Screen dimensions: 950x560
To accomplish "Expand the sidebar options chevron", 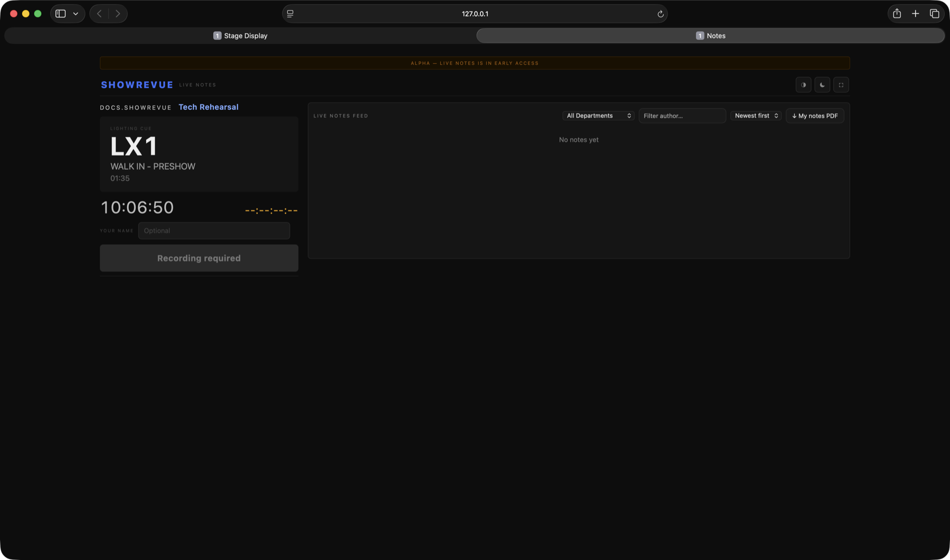I will tap(75, 14).
